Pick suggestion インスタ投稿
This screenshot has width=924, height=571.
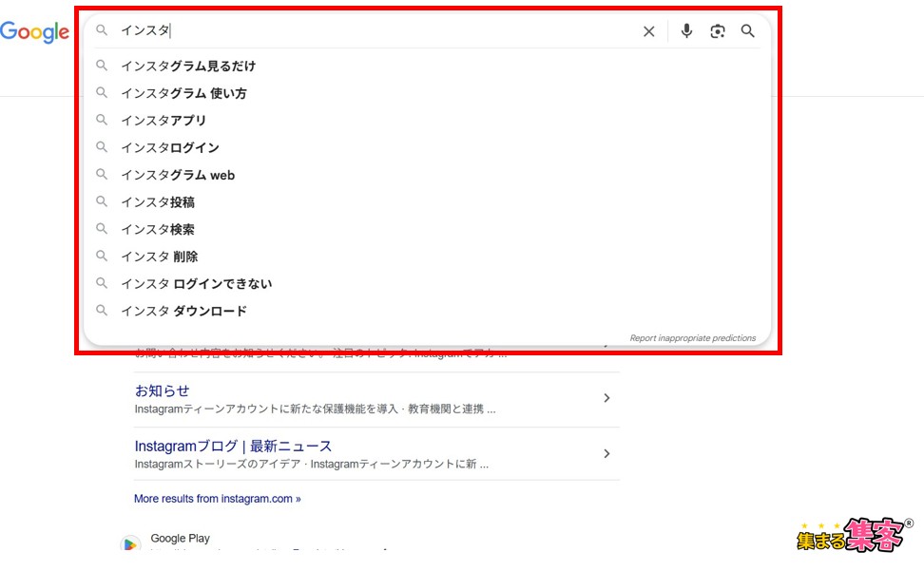tap(158, 202)
